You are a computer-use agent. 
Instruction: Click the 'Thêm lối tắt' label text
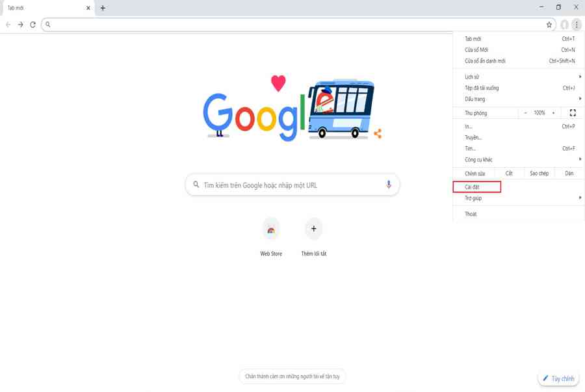pyautogui.click(x=314, y=254)
